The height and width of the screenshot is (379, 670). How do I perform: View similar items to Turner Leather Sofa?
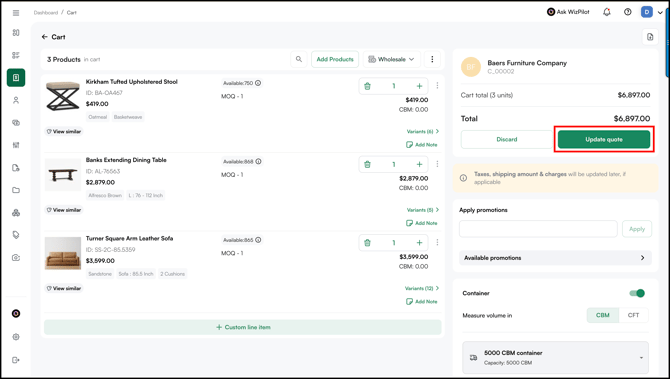(64, 288)
